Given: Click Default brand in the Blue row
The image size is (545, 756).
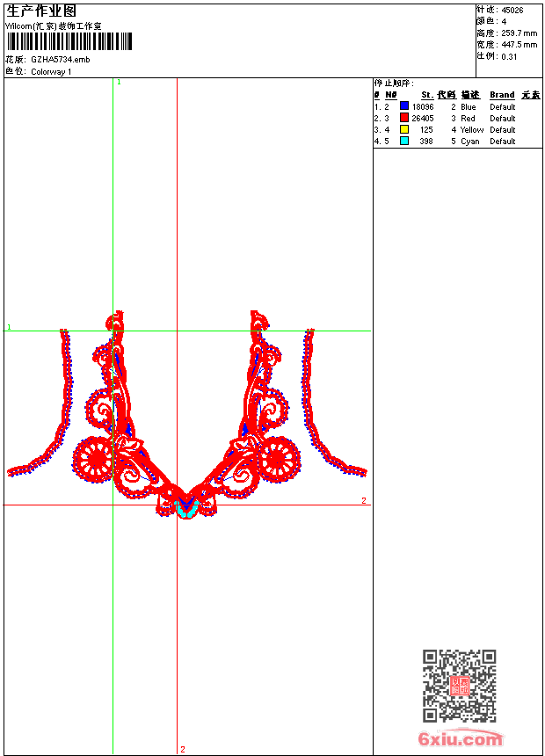Looking at the screenshot, I should pos(503,107).
